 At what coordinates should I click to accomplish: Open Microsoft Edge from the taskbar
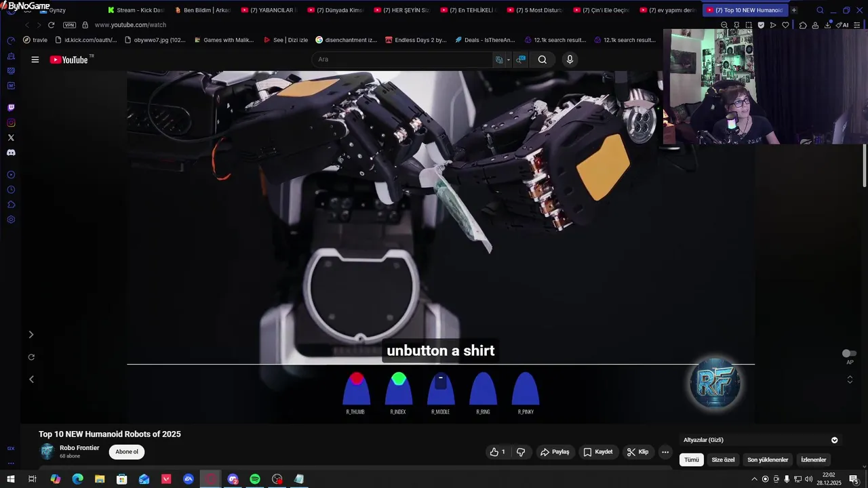77,479
